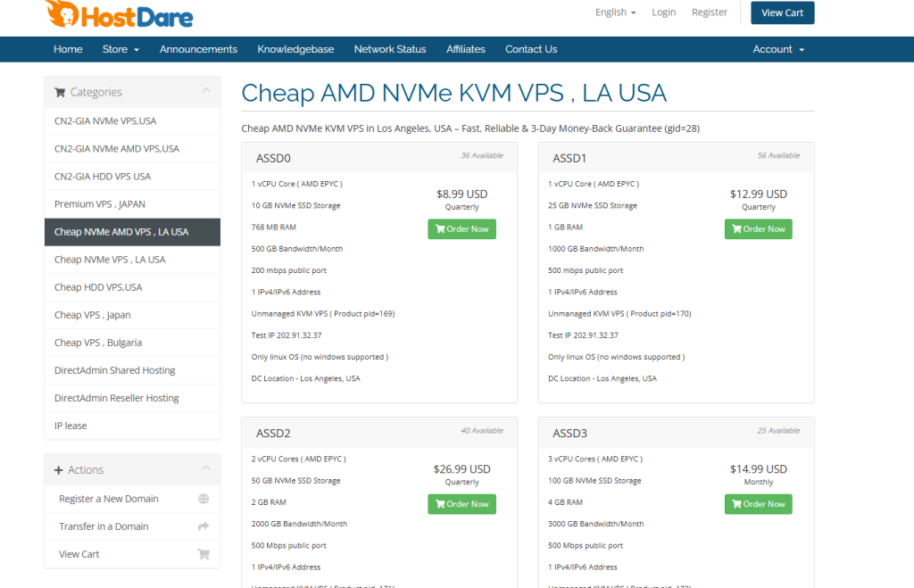Click '1000 GB Bandwidth/Month' in ASSD1

[x=595, y=249]
